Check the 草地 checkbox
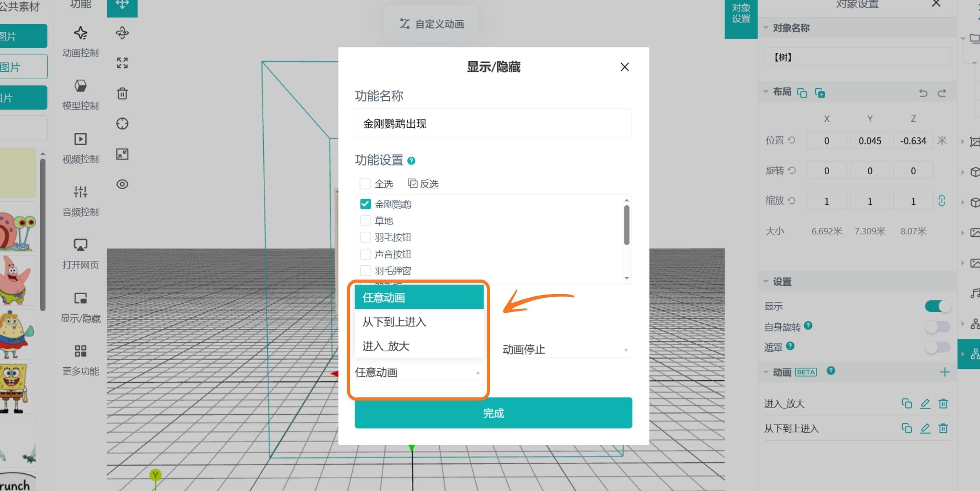The height and width of the screenshot is (491, 980). click(366, 221)
